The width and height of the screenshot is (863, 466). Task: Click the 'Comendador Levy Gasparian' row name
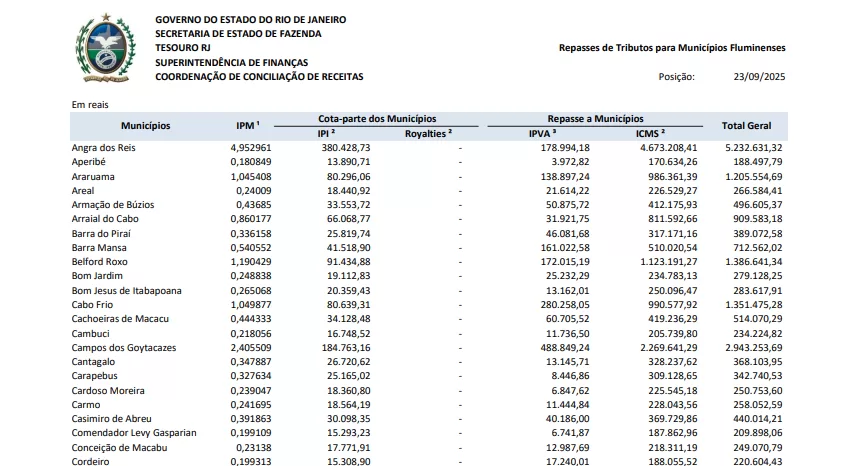tap(134, 433)
